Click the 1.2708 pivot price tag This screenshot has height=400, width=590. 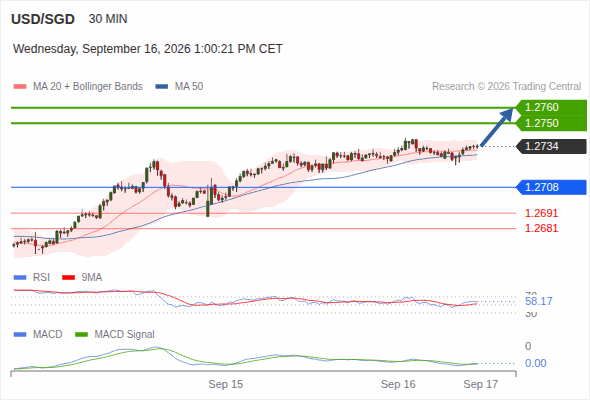pyautogui.click(x=551, y=187)
